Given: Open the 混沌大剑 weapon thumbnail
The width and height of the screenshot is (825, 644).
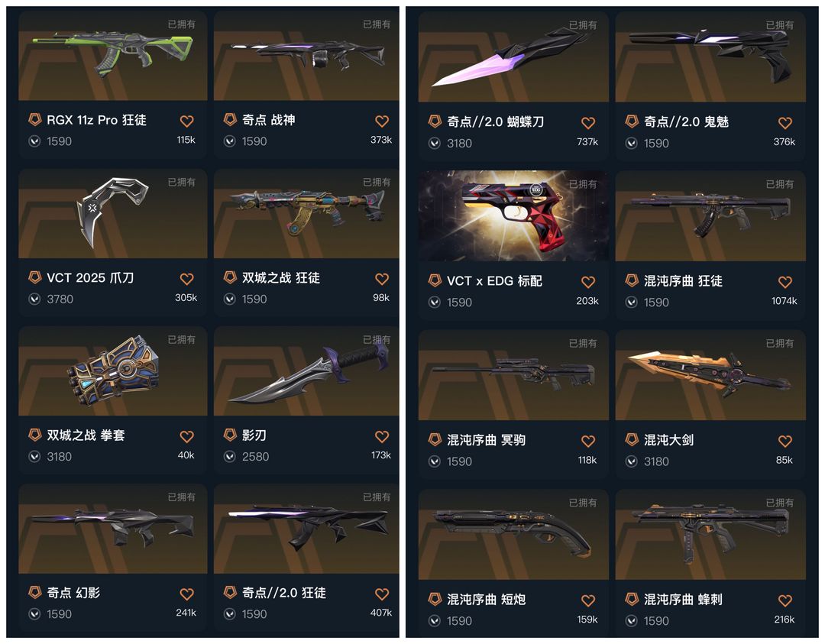Looking at the screenshot, I should tap(710, 374).
